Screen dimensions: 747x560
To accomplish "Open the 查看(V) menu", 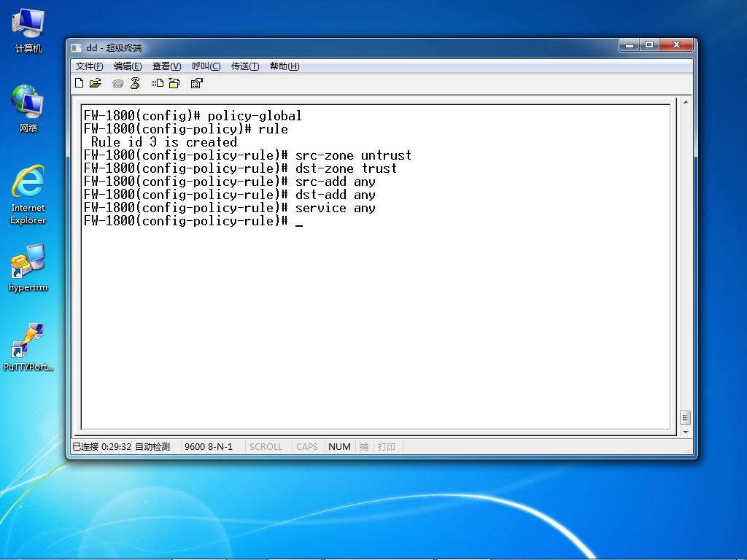I will 166,66.
